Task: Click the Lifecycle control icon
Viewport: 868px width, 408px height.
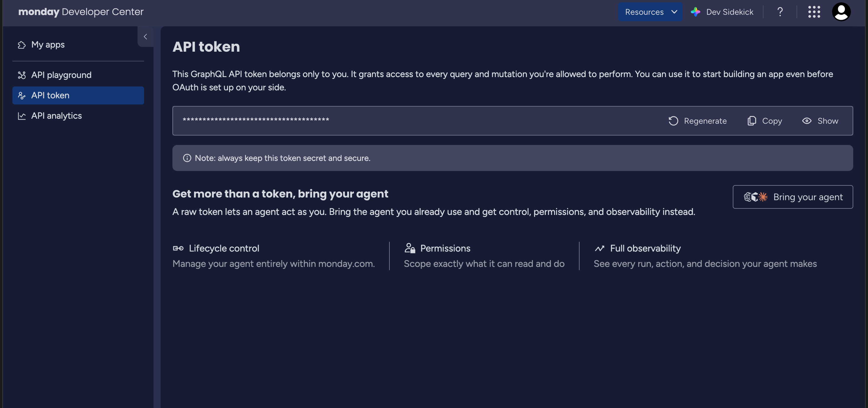Action: pos(178,249)
